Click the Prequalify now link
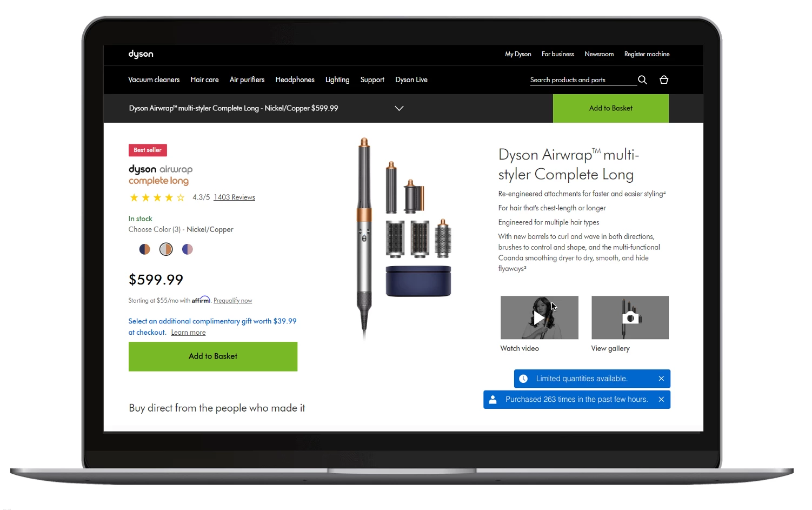The image size is (812, 510). click(x=232, y=301)
